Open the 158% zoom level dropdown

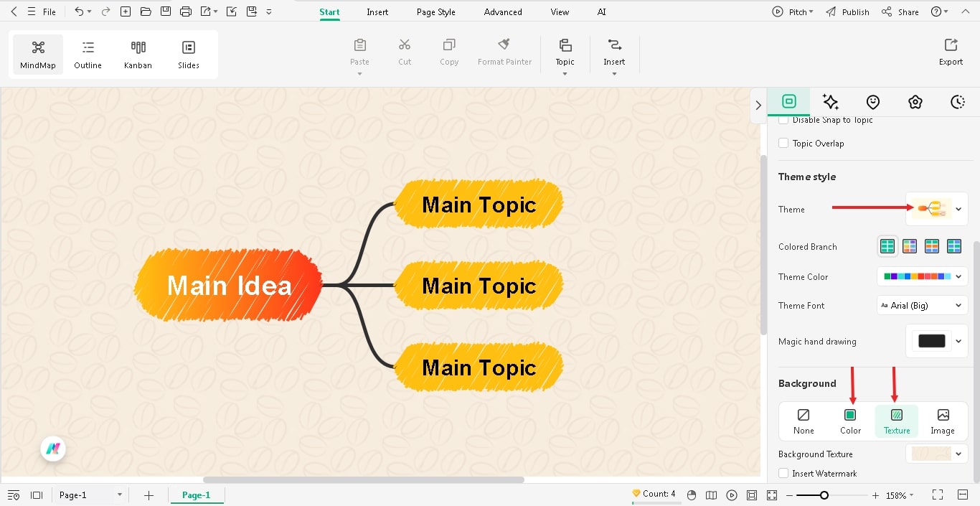point(900,495)
